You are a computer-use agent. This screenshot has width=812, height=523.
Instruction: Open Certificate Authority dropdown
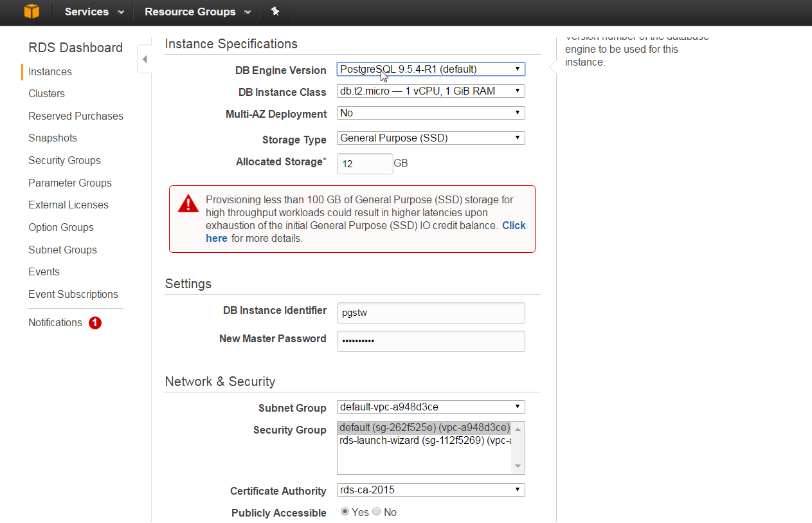click(431, 490)
